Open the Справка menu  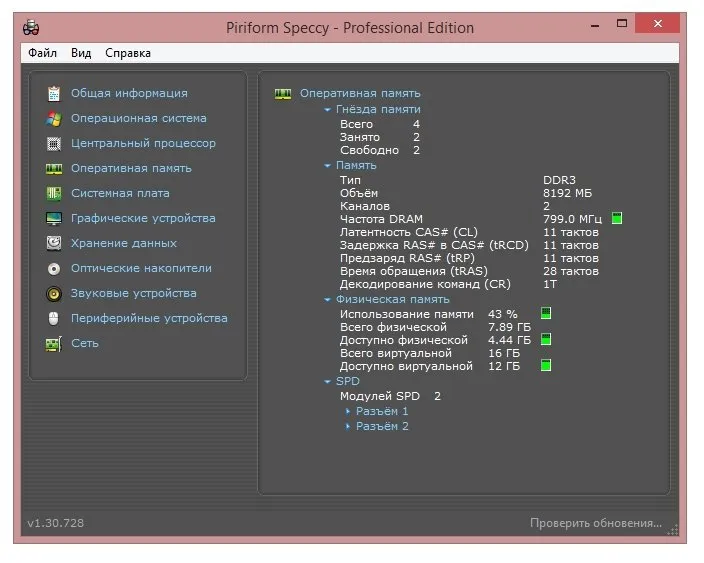128,53
